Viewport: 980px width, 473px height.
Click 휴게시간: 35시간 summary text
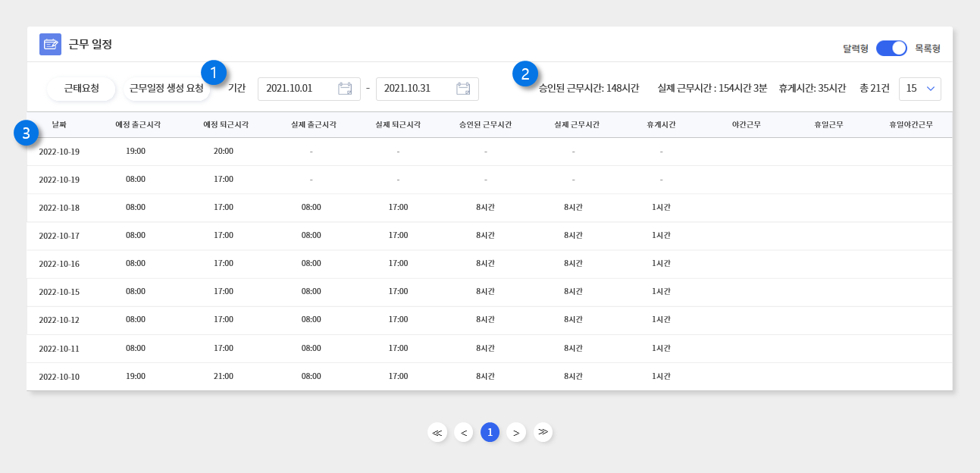[x=812, y=88]
